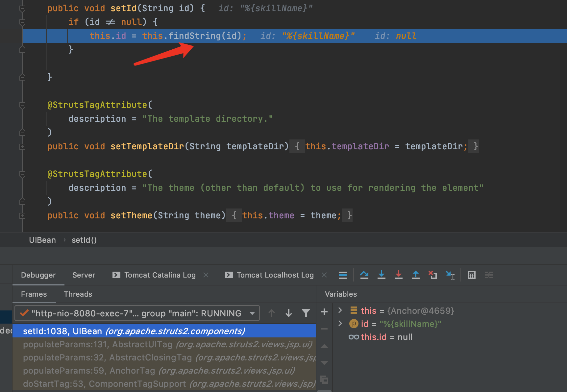Select the Frames tab
Image resolution: width=567 pixels, height=392 pixels.
(34, 294)
